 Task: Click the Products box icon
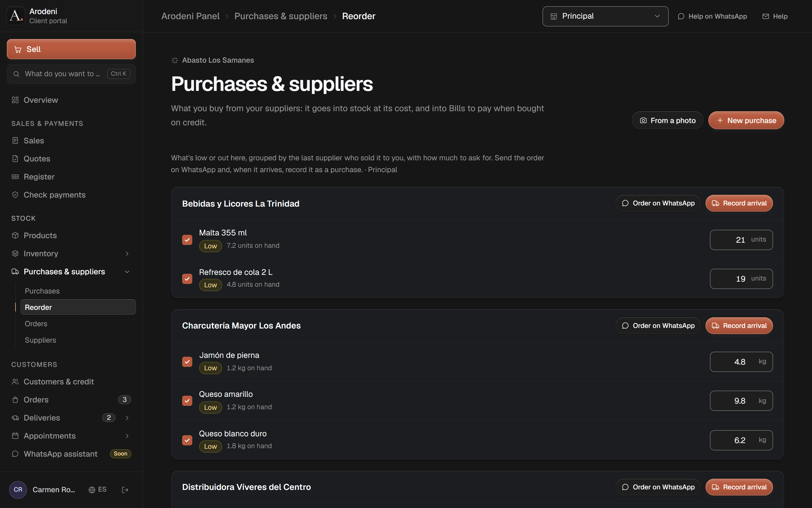[x=15, y=236]
